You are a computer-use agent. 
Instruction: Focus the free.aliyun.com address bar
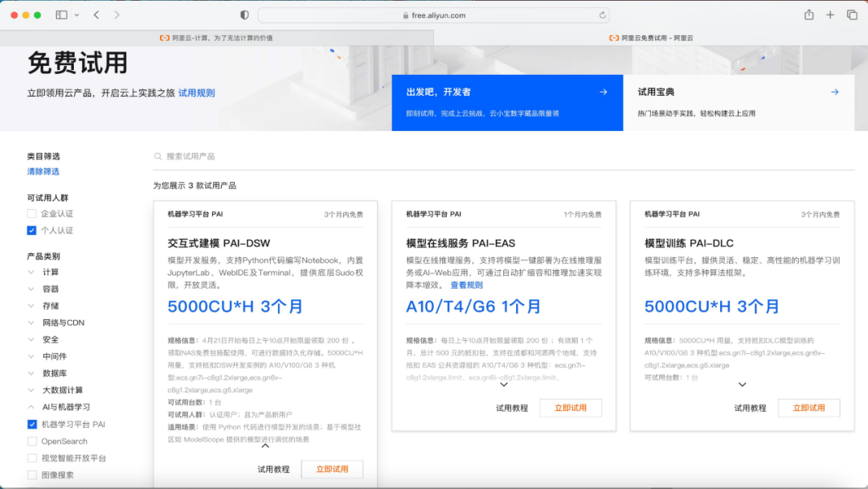434,15
